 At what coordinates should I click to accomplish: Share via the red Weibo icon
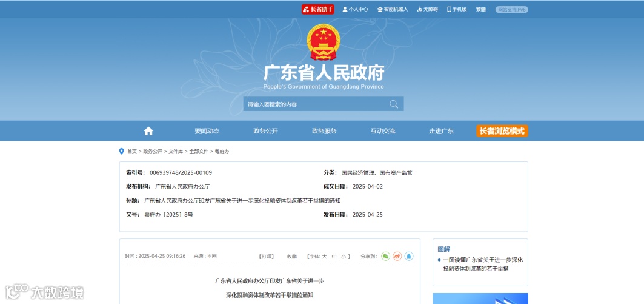point(397,256)
